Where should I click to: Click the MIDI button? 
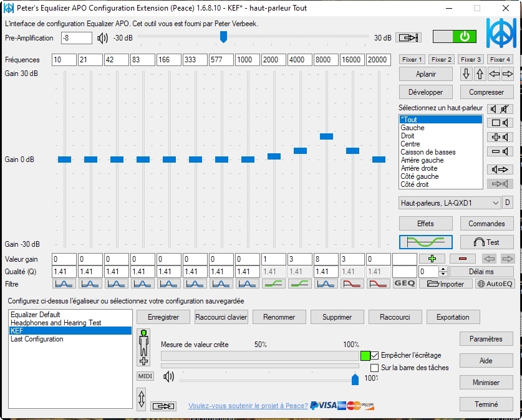coord(145,376)
